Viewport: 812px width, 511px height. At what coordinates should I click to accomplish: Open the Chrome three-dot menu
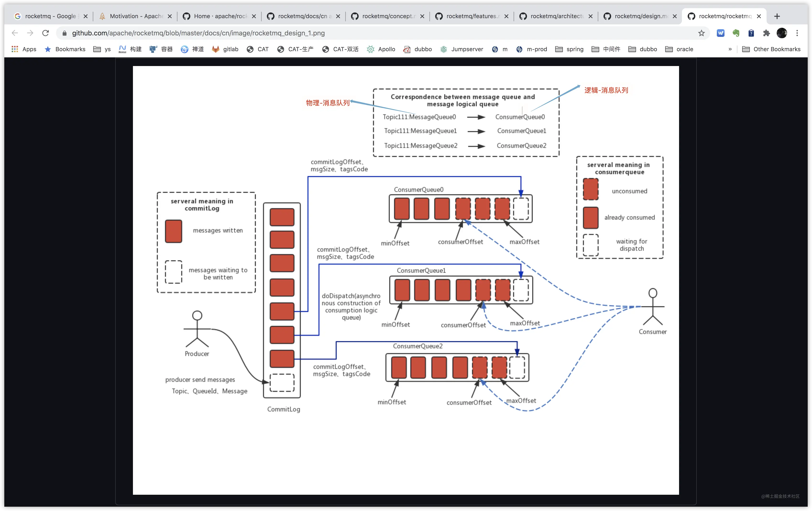tap(797, 33)
